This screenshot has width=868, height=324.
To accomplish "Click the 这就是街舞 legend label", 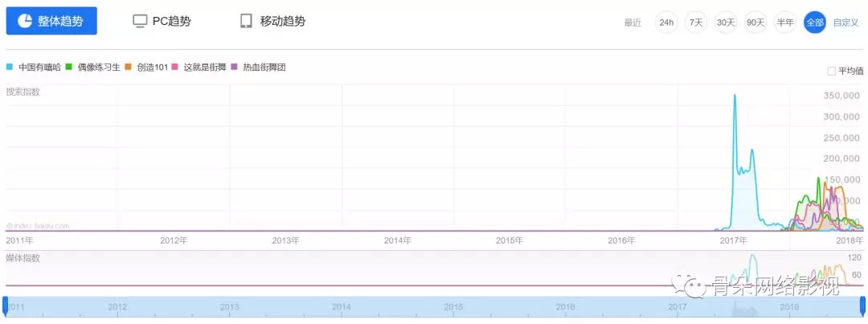I will pos(204,67).
